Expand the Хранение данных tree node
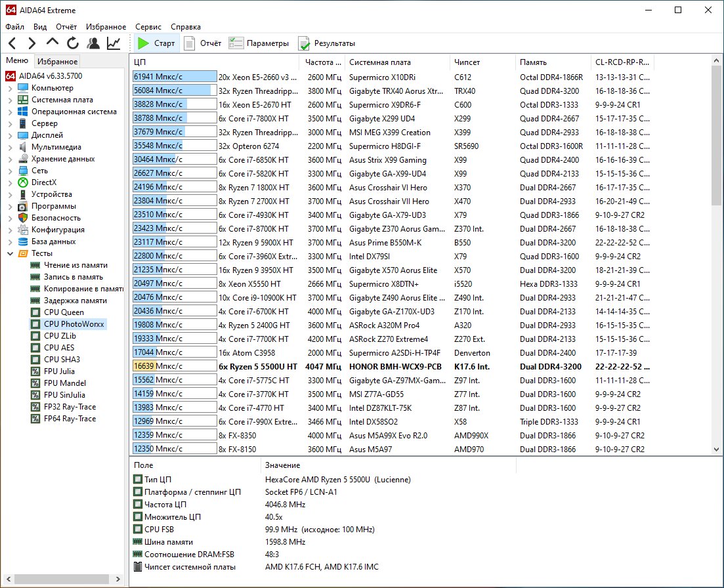The width and height of the screenshot is (724, 588). 10,159
